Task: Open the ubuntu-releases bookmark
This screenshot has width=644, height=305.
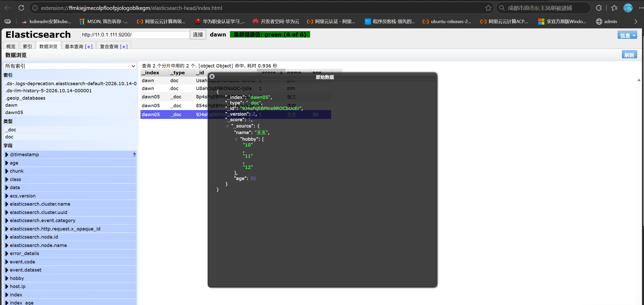Action: click(447, 22)
